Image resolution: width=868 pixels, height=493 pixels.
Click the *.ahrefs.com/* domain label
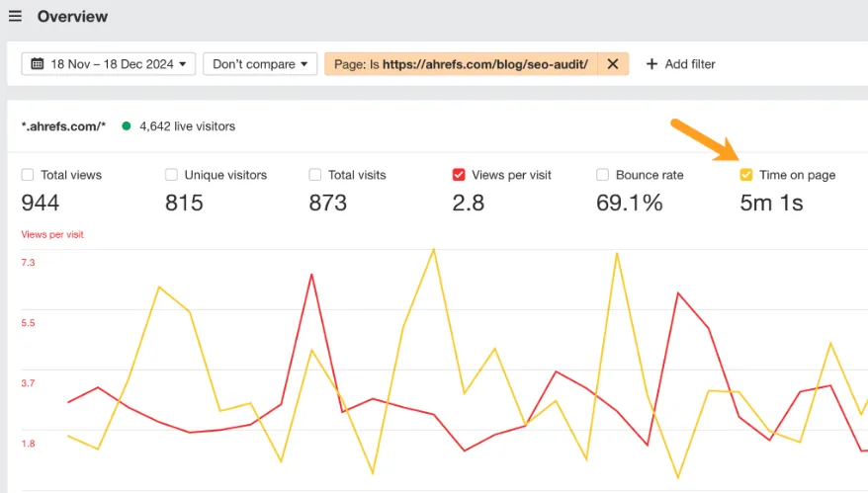click(63, 126)
